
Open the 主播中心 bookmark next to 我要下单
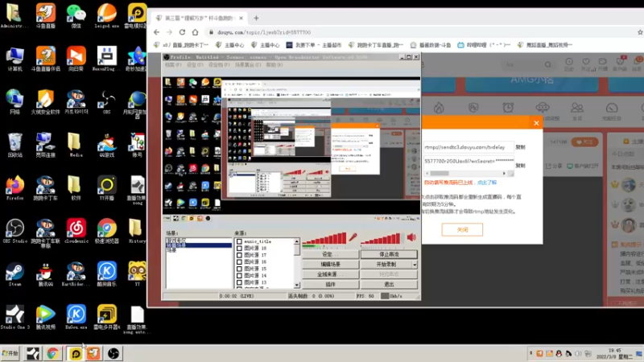[x=266, y=45]
